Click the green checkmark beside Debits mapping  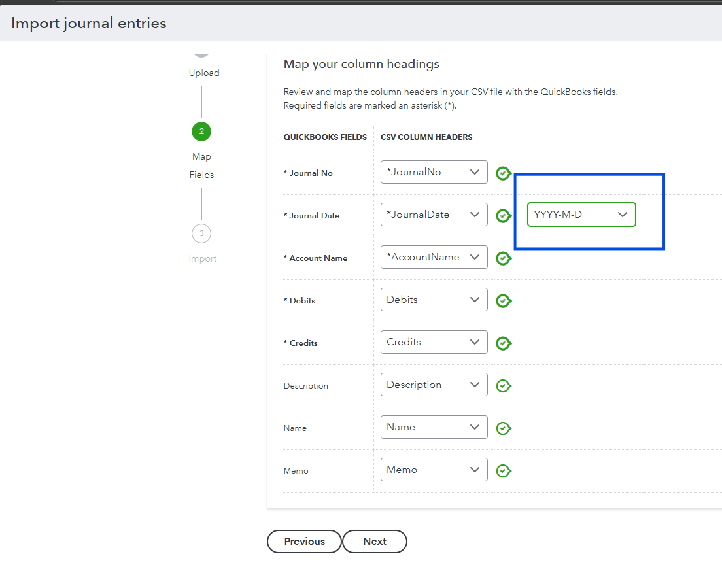503,300
